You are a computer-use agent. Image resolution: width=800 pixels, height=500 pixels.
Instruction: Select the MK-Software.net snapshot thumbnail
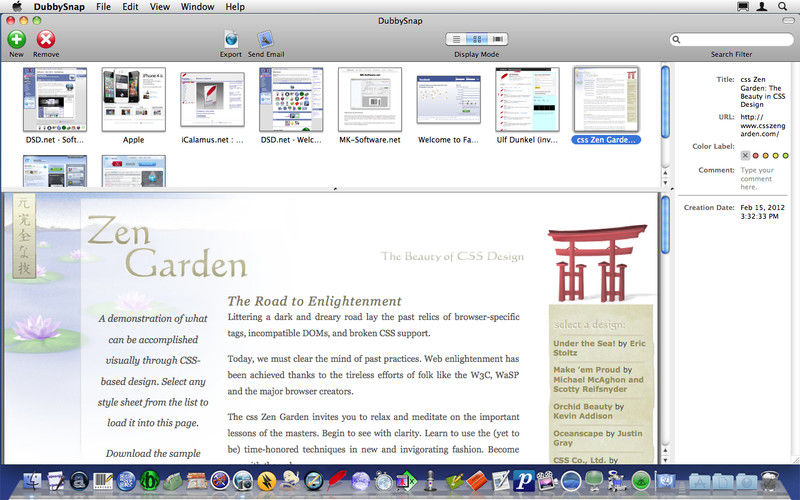pyautogui.click(x=370, y=99)
